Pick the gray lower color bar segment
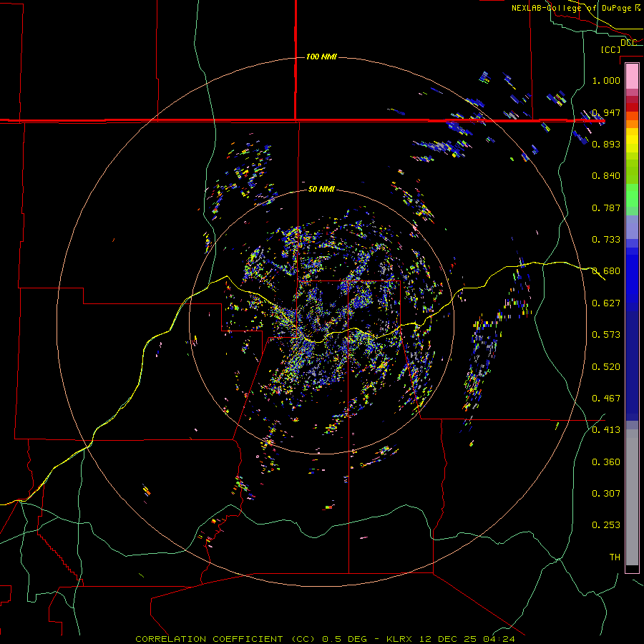Viewport: 644px width, 644px height. [632, 497]
